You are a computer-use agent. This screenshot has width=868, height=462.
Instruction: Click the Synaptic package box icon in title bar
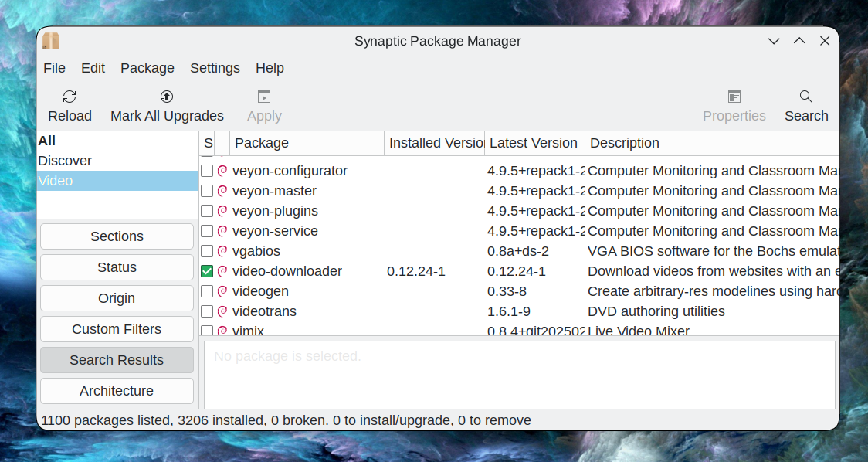tap(51, 41)
